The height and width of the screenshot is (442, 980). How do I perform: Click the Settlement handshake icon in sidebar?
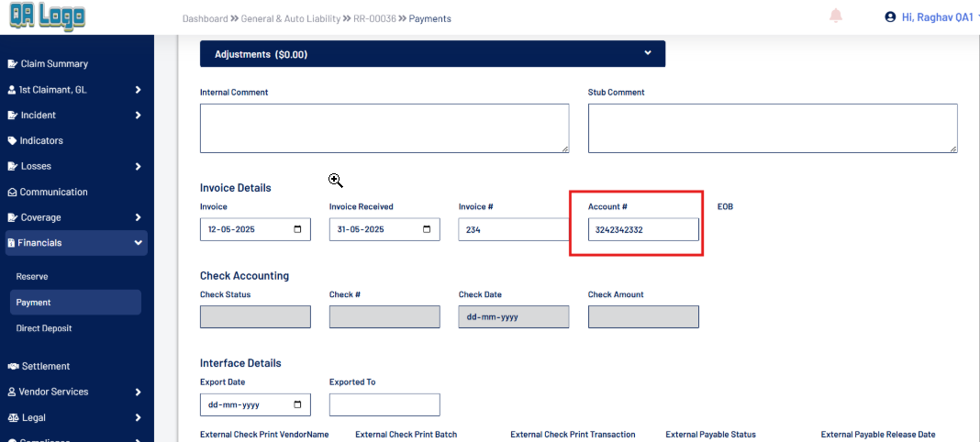click(x=13, y=367)
